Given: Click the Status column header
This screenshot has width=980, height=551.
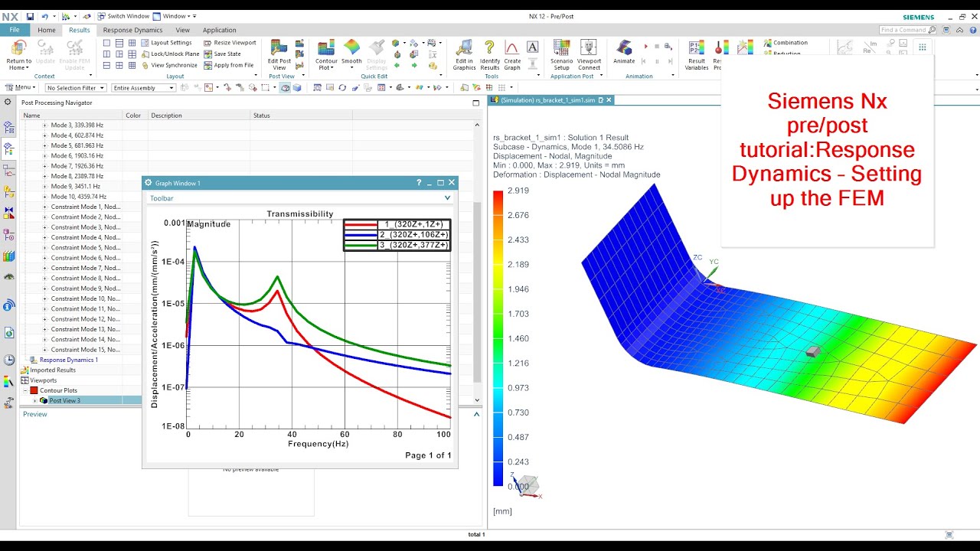Looking at the screenshot, I should click(x=301, y=116).
